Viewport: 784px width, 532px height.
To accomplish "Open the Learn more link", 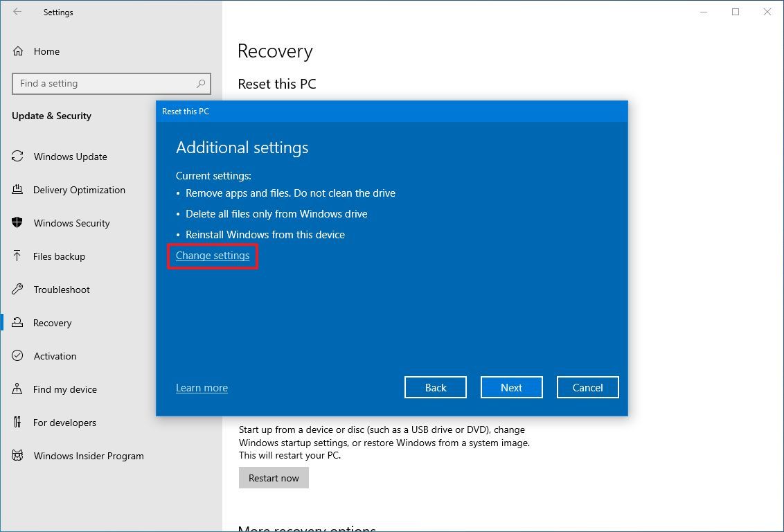I will [202, 388].
